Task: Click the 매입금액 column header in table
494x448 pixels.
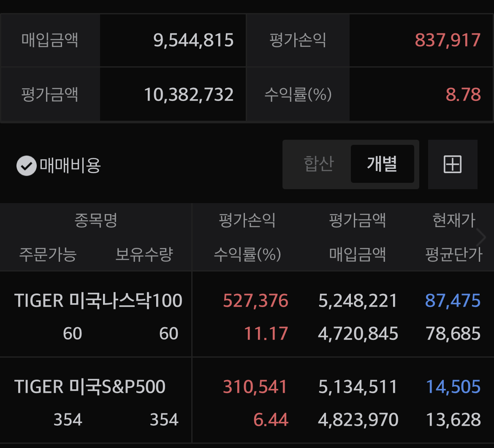Action: click(x=357, y=254)
